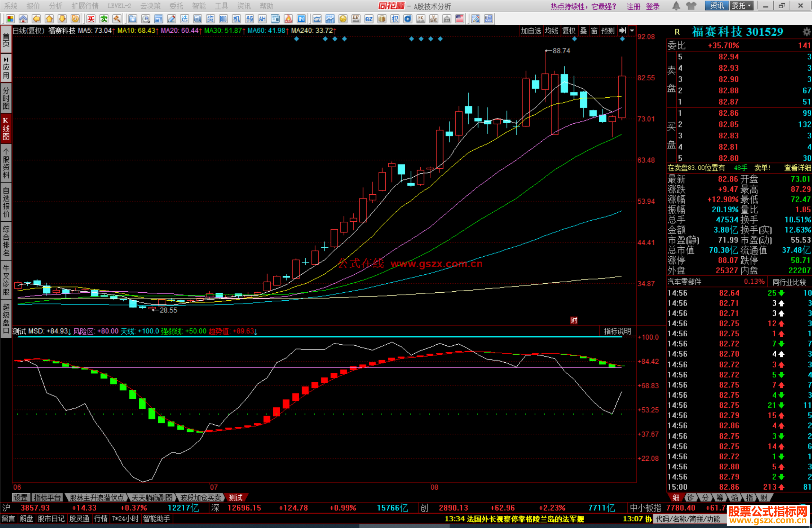This screenshot has height=528, width=812.
Task: Click the settings gear beside stock name
Action: pos(806,32)
